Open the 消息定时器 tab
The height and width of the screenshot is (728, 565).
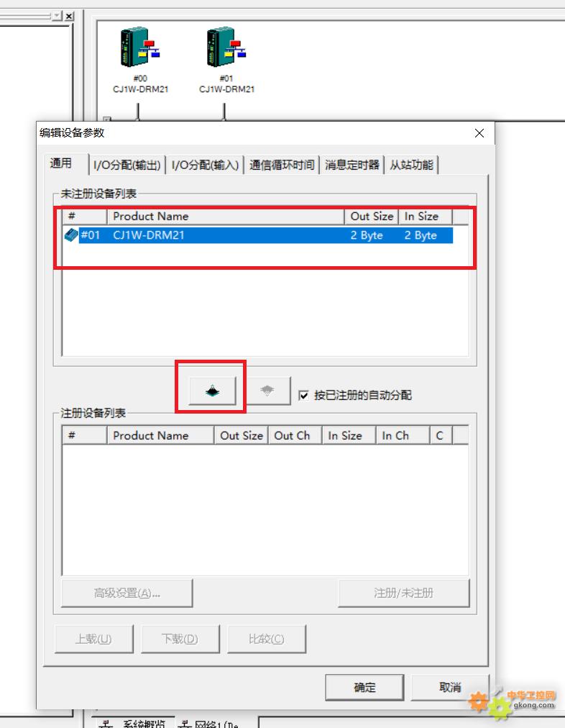point(352,165)
